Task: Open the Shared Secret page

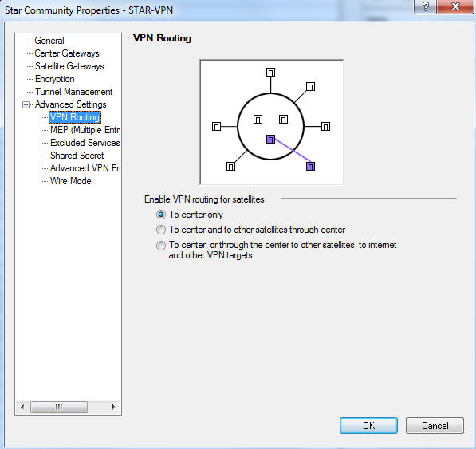Action: tap(77, 156)
